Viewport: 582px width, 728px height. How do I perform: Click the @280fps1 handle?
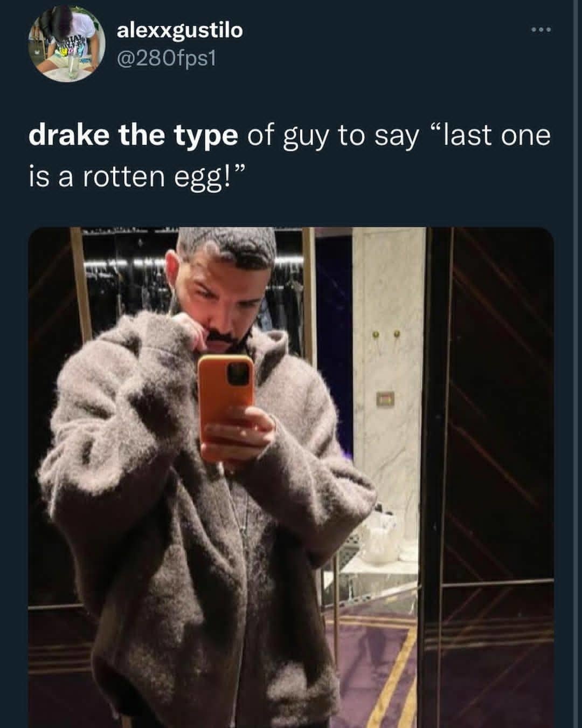[x=166, y=58]
